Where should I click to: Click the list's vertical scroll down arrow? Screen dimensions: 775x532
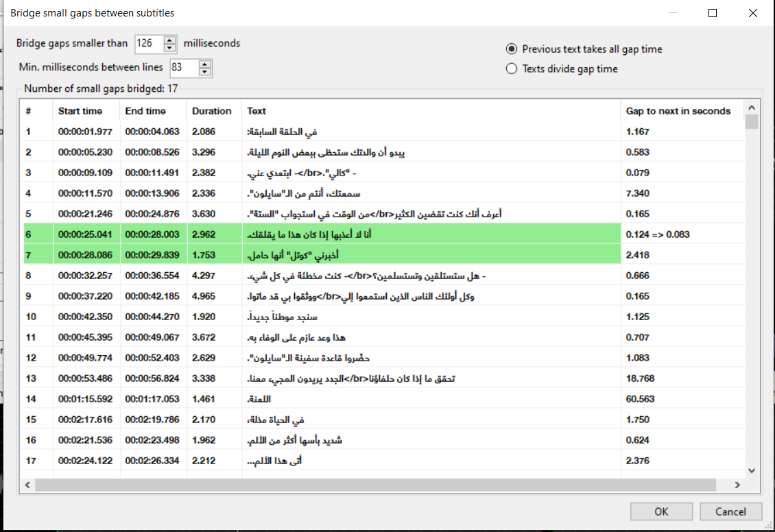click(x=752, y=471)
